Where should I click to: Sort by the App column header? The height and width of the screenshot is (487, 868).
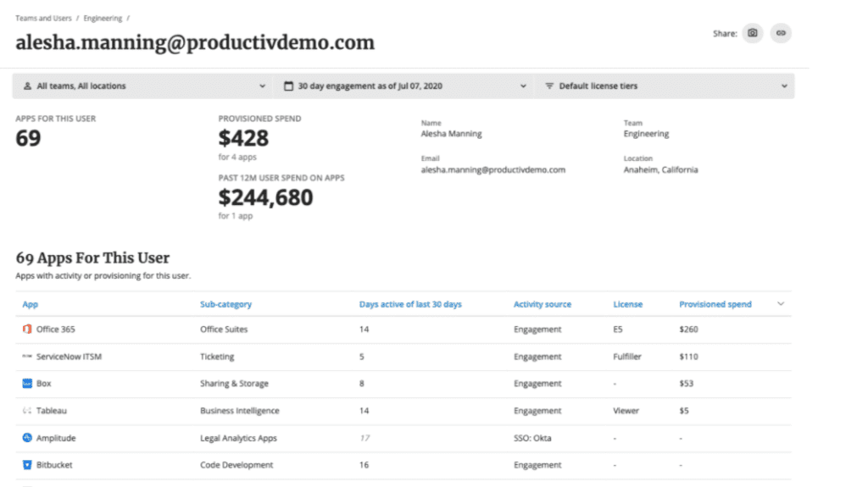pos(30,304)
